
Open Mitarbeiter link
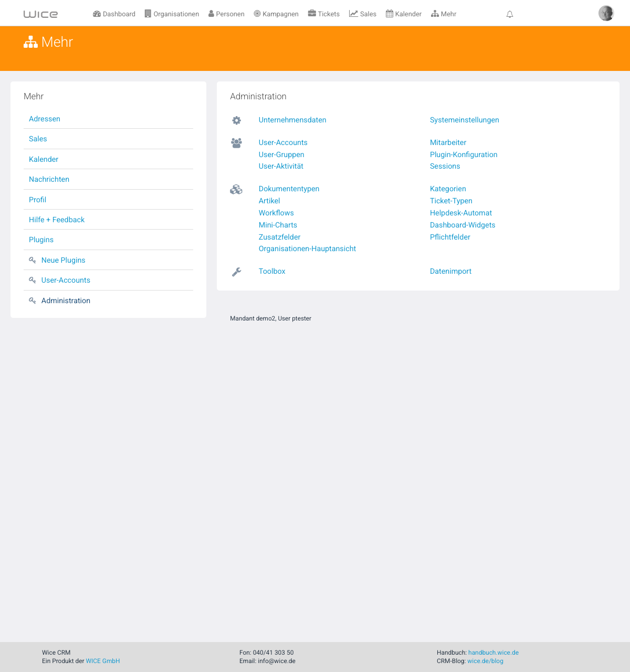(448, 142)
